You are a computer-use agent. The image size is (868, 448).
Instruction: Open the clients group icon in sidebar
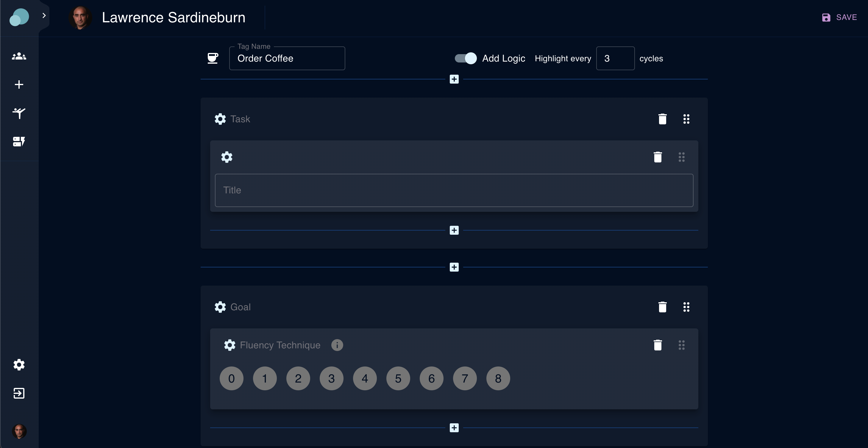(19, 56)
